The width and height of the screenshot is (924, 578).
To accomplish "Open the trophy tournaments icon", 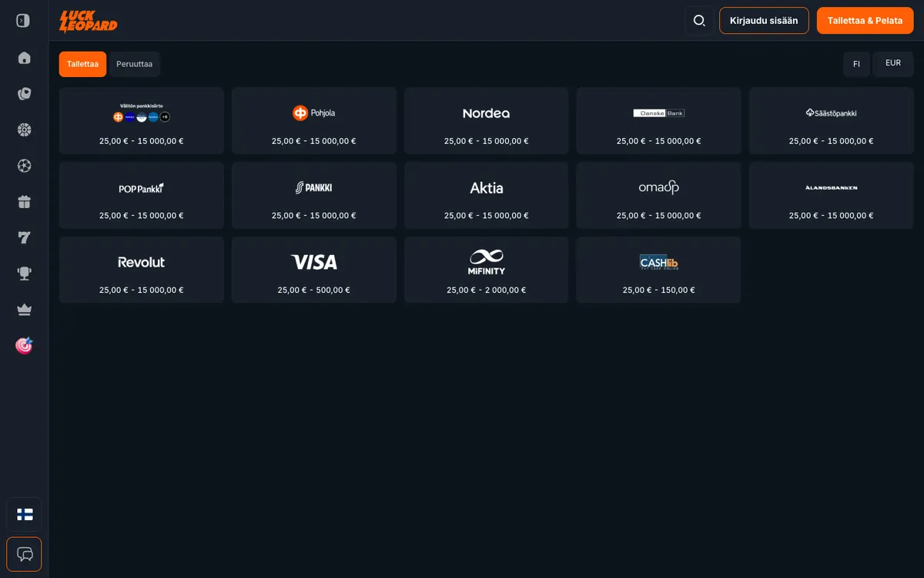I will tap(24, 273).
